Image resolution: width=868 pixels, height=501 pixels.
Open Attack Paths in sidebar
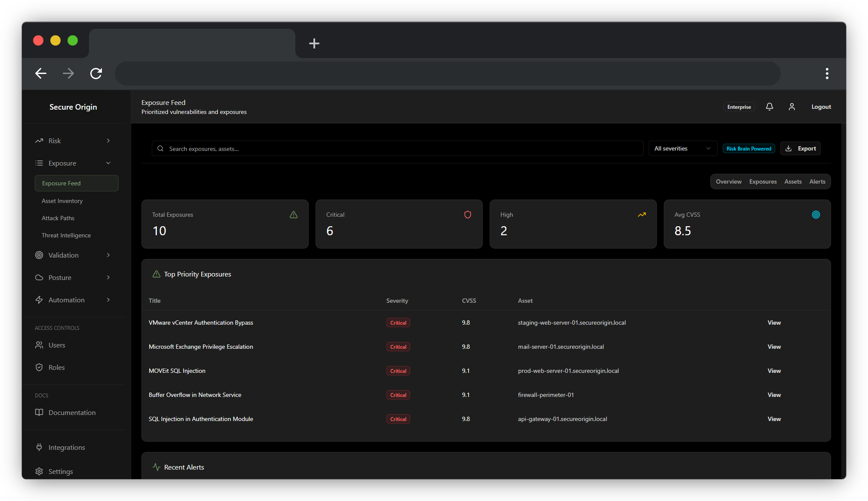pyautogui.click(x=58, y=218)
